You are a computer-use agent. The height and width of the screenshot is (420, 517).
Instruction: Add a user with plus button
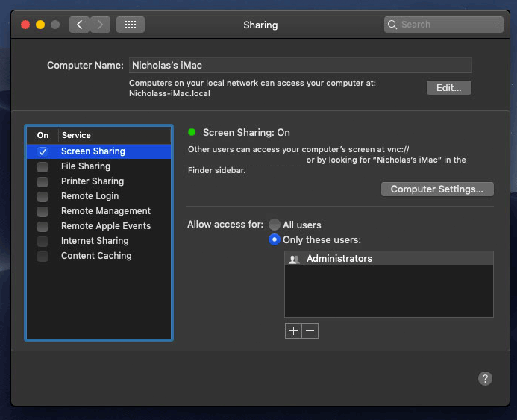pos(293,330)
